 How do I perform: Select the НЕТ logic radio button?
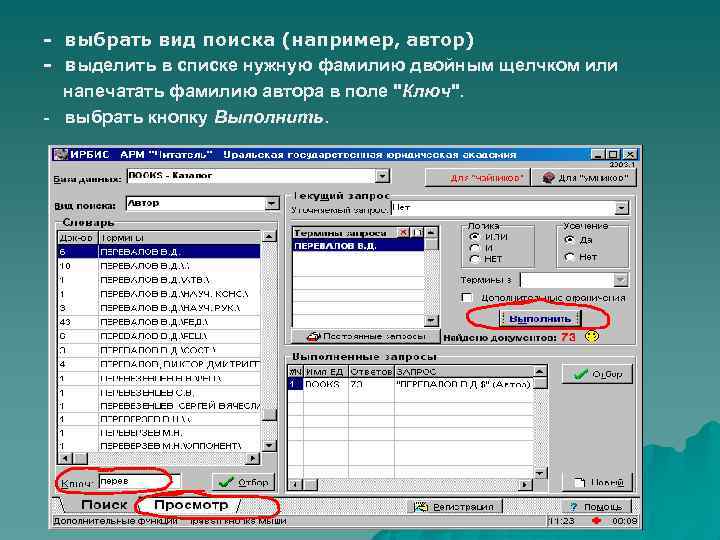pos(475,259)
